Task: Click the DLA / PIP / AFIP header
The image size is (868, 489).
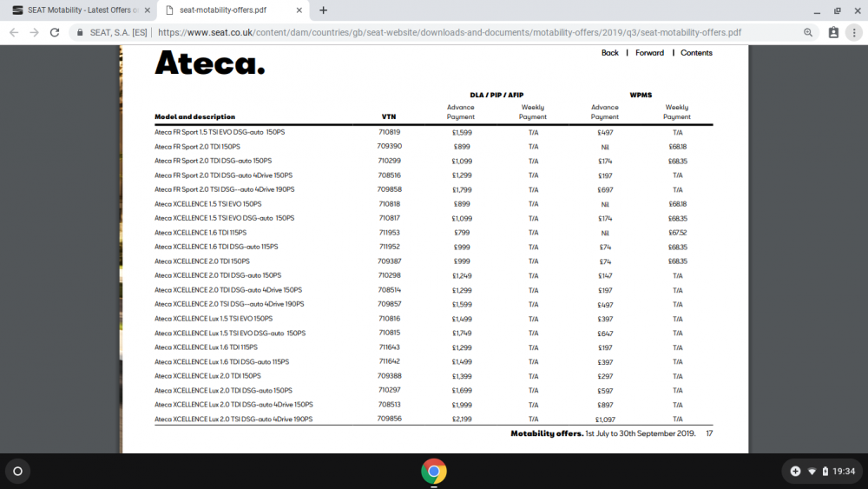Action: pos(496,96)
